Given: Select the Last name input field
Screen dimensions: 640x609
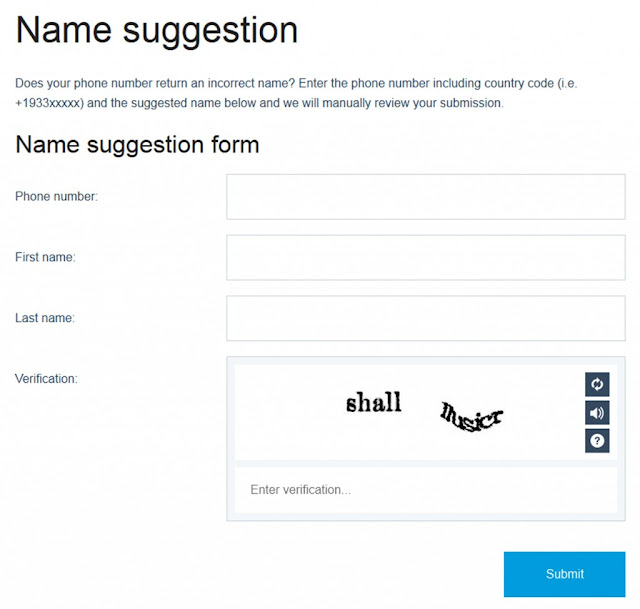Looking at the screenshot, I should pos(426,318).
